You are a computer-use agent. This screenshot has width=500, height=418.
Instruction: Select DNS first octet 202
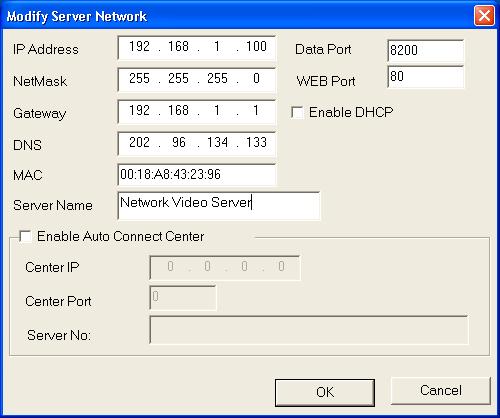tap(139, 143)
